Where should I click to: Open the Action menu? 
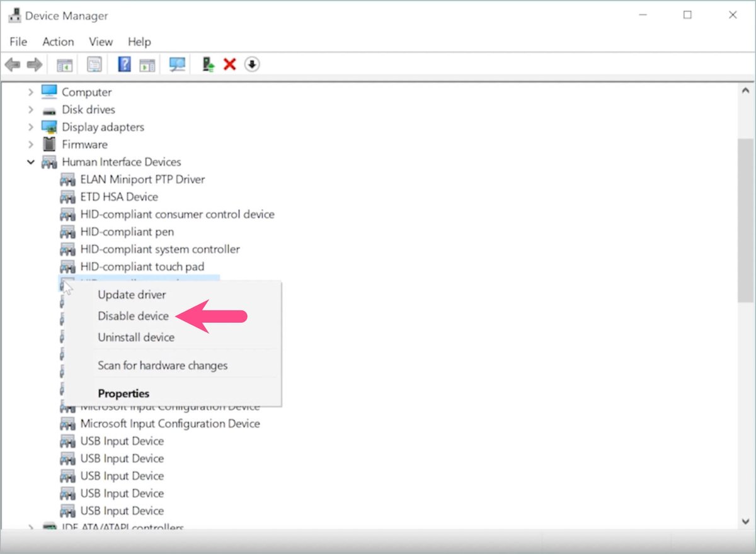coord(57,42)
